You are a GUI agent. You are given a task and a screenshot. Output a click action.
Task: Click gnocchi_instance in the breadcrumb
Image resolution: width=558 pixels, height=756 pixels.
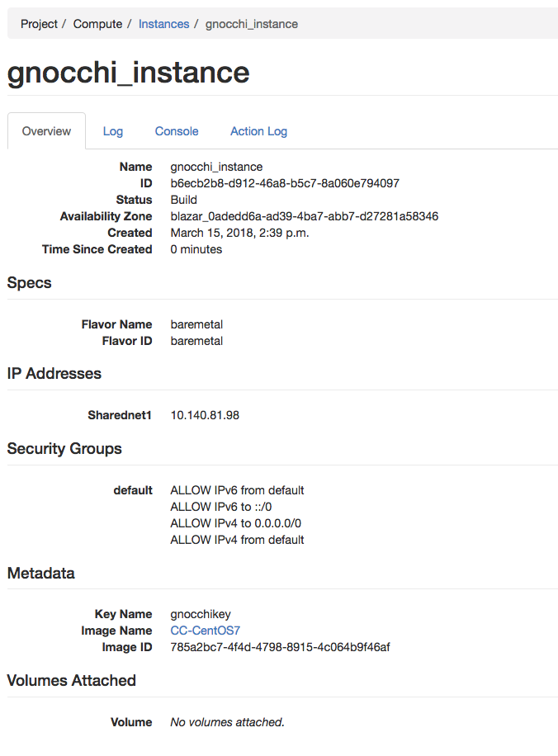tap(251, 24)
